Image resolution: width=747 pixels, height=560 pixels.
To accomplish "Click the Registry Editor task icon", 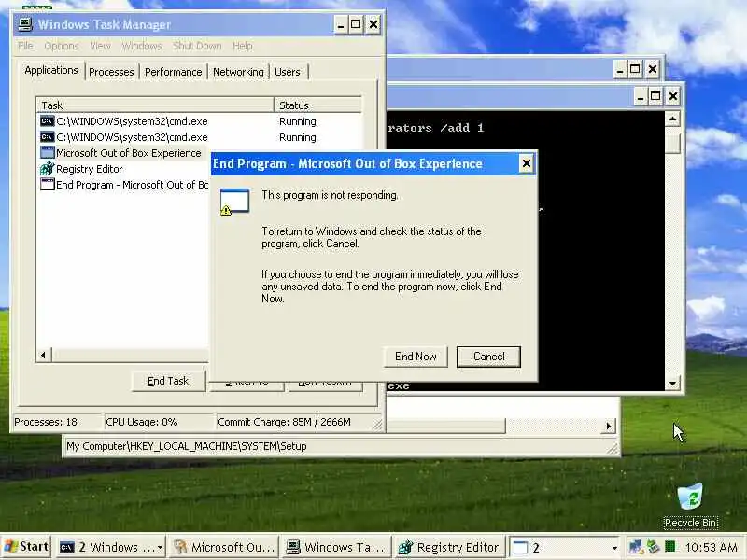I will point(48,169).
